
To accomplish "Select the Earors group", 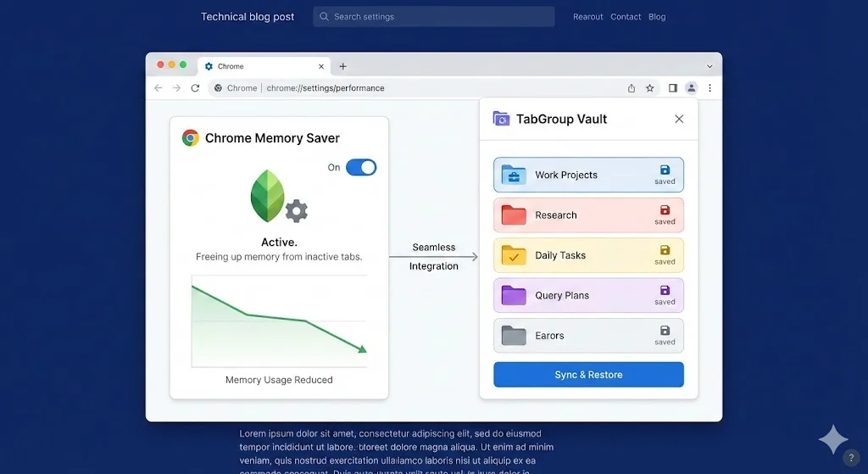I will click(588, 336).
